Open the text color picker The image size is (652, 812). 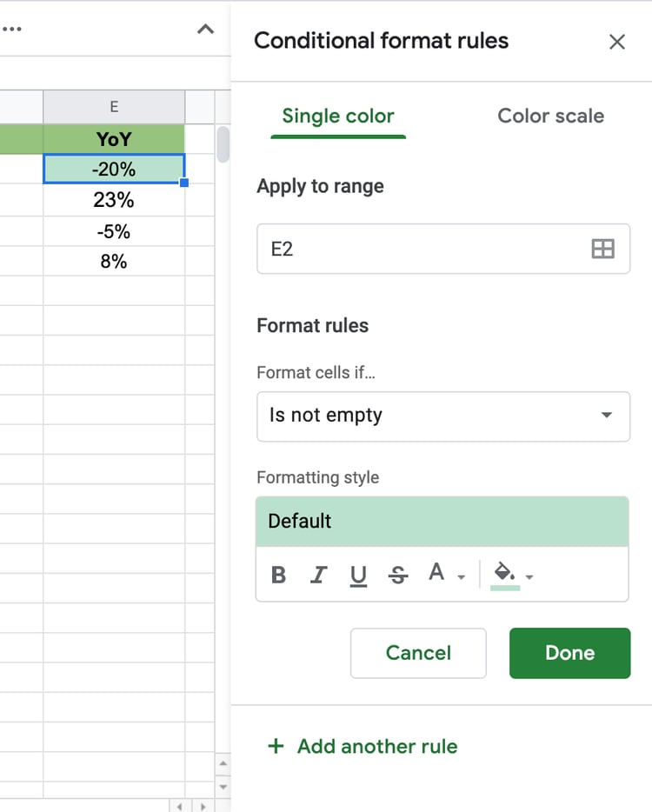(437, 573)
